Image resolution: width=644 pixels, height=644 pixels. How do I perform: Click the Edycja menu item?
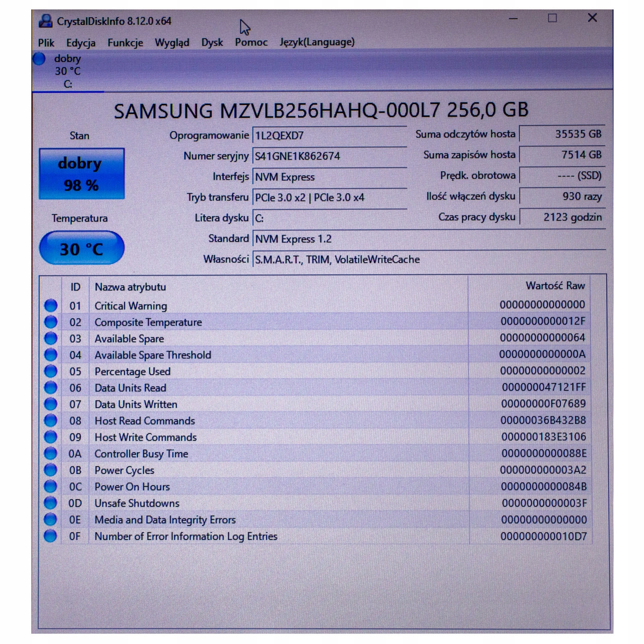click(81, 42)
